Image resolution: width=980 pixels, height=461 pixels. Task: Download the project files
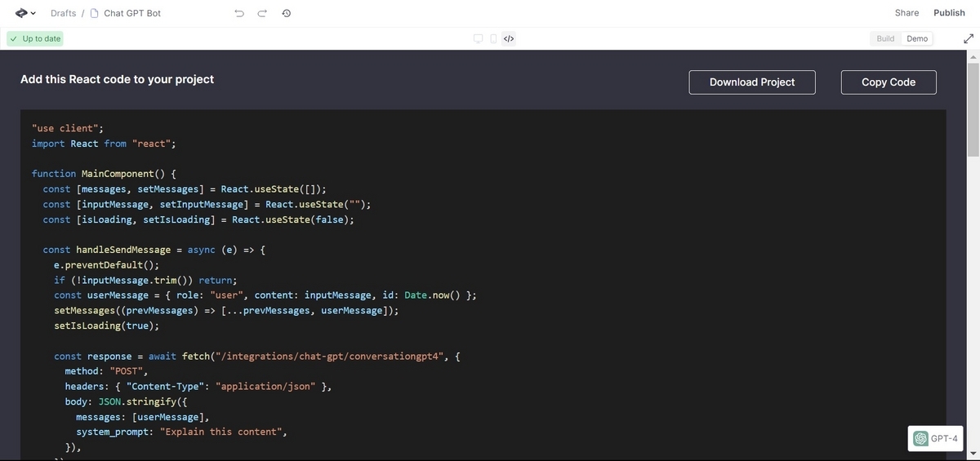(752, 82)
